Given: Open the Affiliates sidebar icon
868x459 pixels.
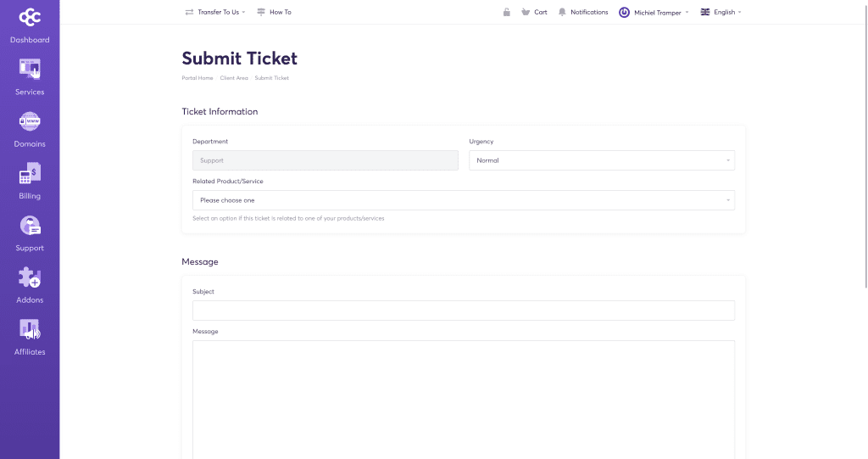Looking at the screenshot, I should pyautogui.click(x=30, y=329).
